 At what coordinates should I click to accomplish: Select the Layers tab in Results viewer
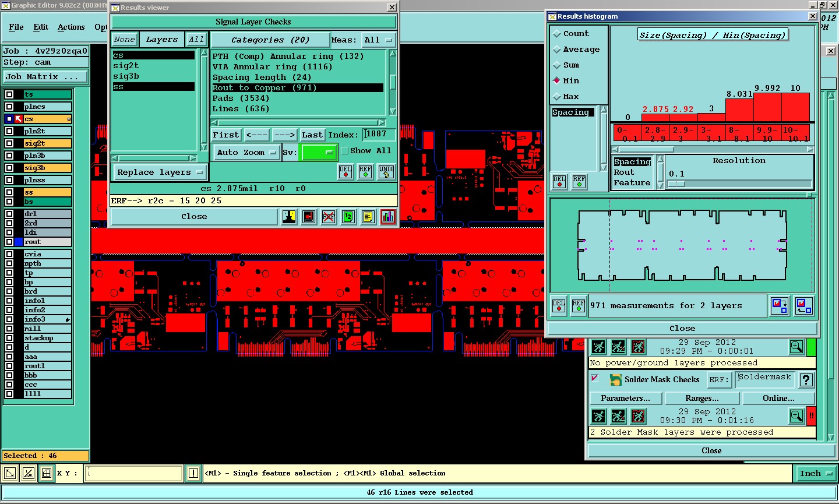pyautogui.click(x=162, y=40)
